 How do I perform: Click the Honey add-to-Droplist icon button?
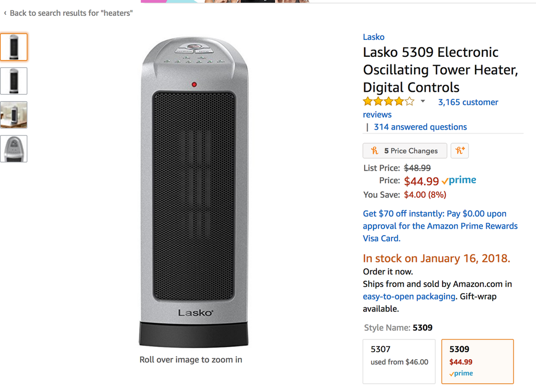[x=459, y=151]
